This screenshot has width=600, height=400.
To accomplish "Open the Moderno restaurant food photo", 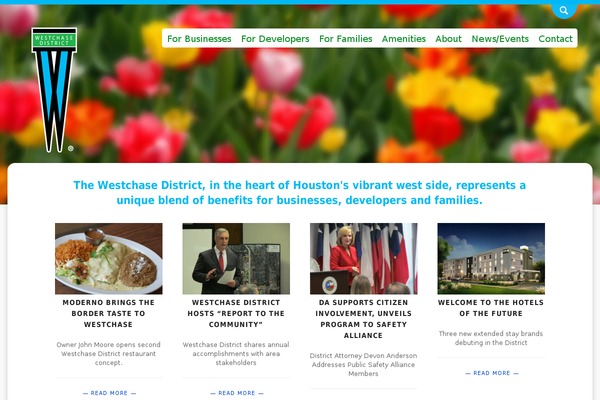I will 109,258.
